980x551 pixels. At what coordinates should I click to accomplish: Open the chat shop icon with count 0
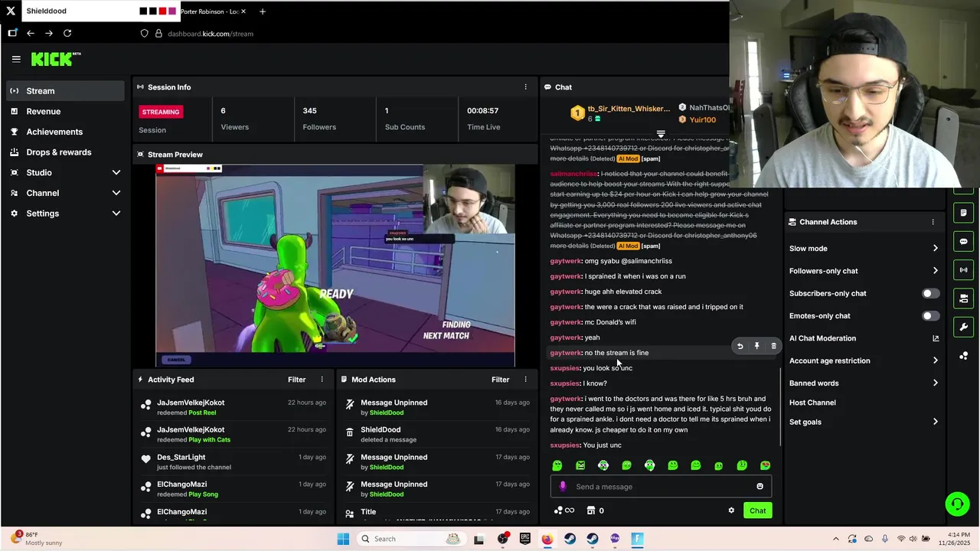(x=596, y=510)
